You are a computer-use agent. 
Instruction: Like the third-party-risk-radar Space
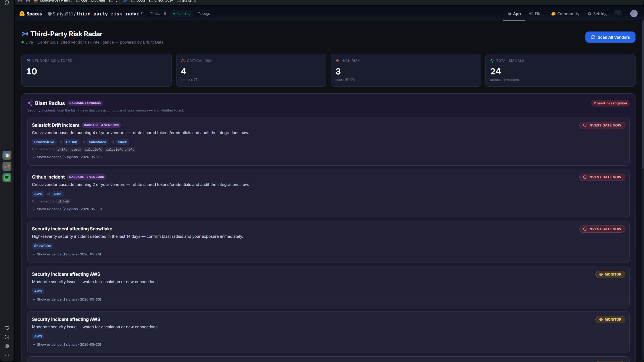point(155,13)
